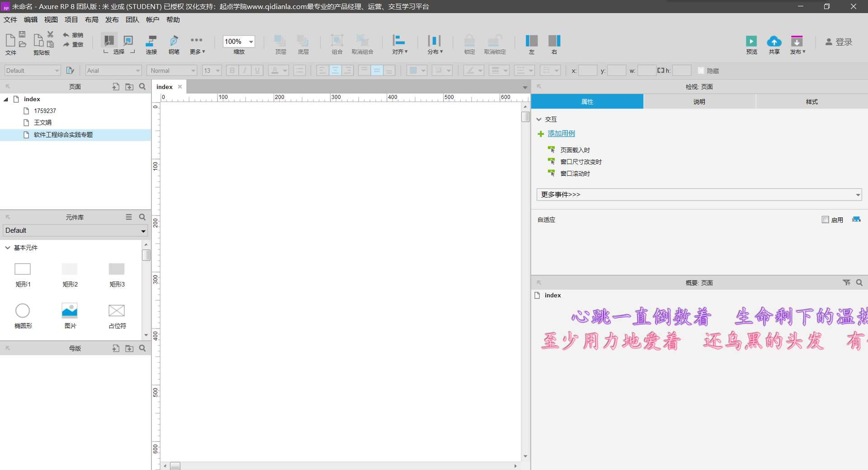This screenshot has height=470, width=868.
Task: Select the Window Resized (窗口尺寸改变时) event
Action: (581, 162)
